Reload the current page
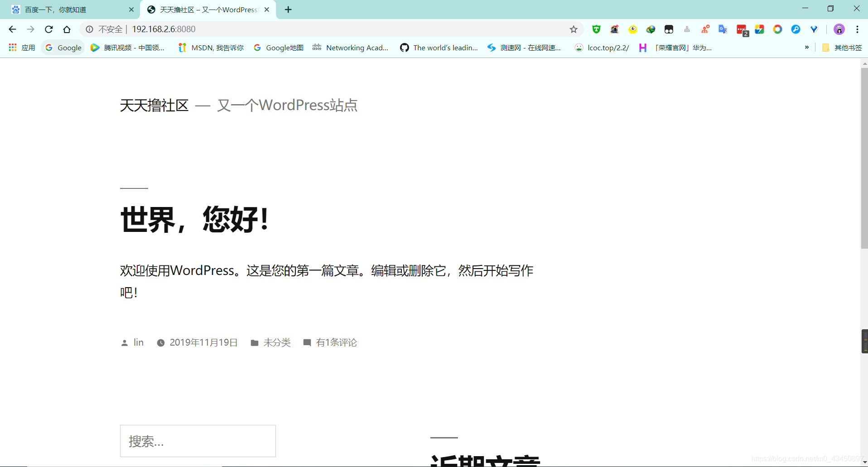 pos(48,29)
